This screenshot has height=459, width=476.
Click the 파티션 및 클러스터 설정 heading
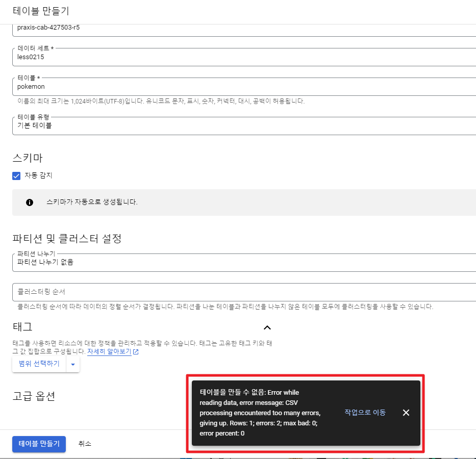click(67, 239)
